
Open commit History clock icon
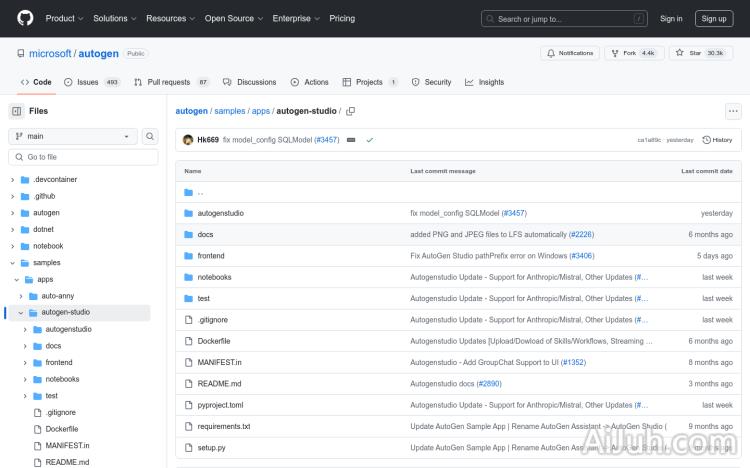[707, 140]
